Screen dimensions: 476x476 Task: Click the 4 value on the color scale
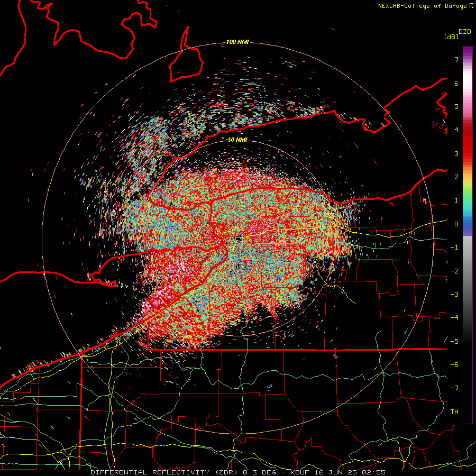pos(456,130)
